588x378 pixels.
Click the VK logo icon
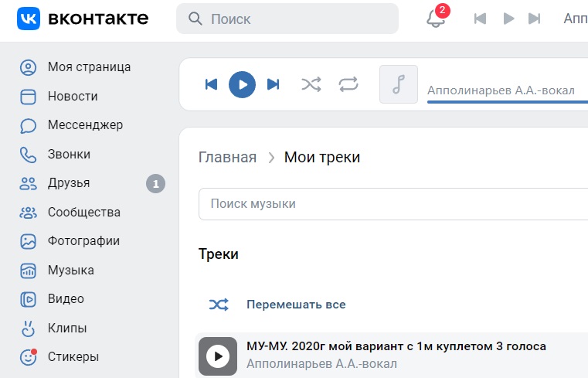29,19
